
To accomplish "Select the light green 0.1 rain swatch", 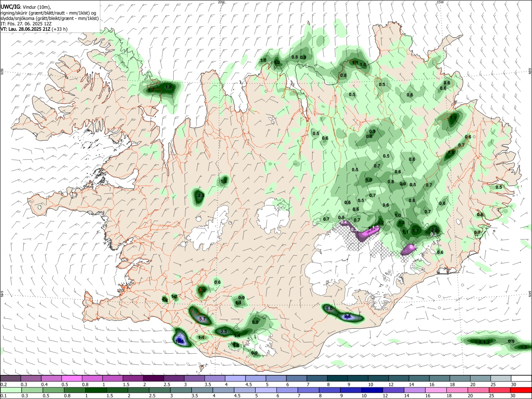I will (10, 390).
